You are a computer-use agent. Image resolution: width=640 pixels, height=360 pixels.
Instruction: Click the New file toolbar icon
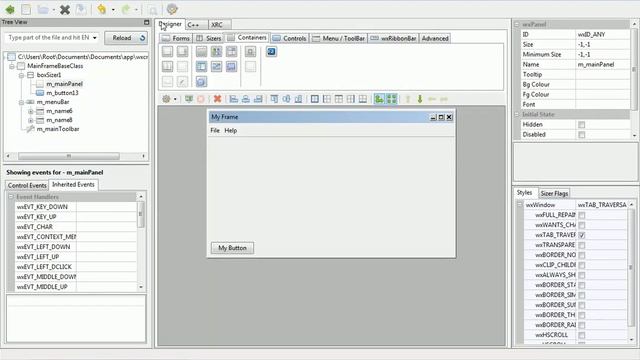pos(26,9)
